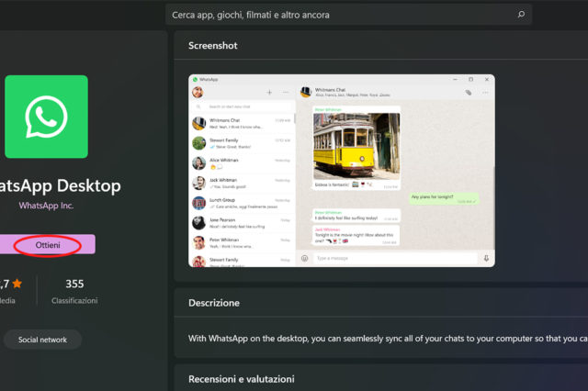The height and width of the screenshot is (391, 588).
Task: Click the orange rating star
Action: click(17, 284)
